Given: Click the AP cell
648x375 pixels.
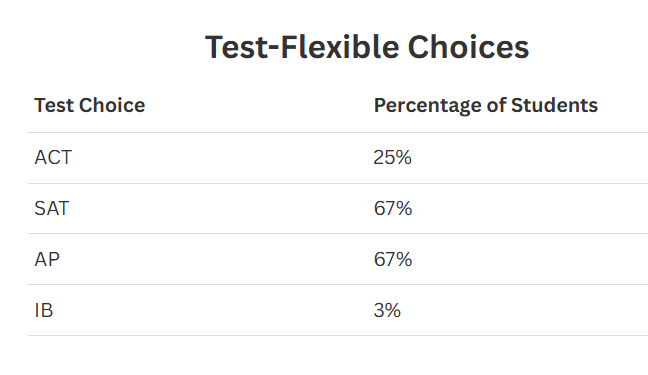Looking at the screenshot, I should click(47, 260).
